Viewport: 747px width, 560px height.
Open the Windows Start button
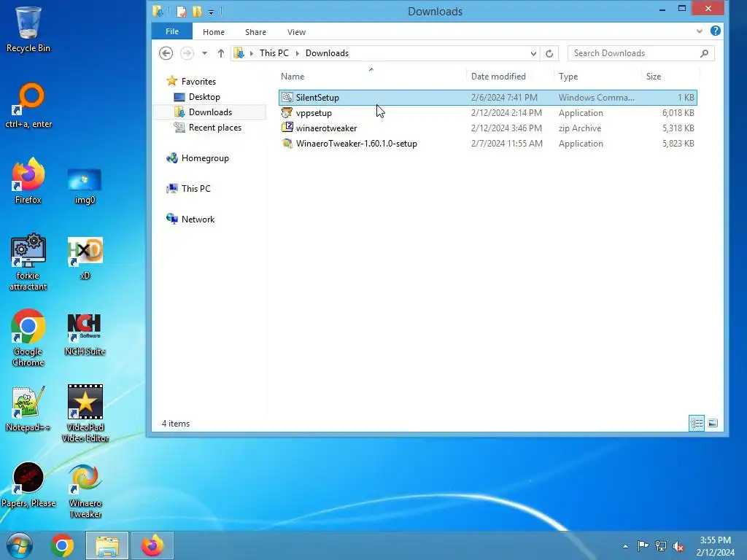click(20, 545)
